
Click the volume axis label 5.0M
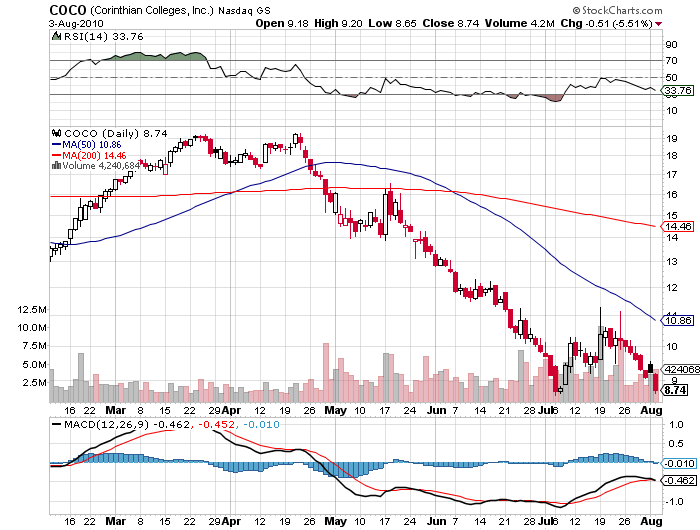(x=34, y=364)
